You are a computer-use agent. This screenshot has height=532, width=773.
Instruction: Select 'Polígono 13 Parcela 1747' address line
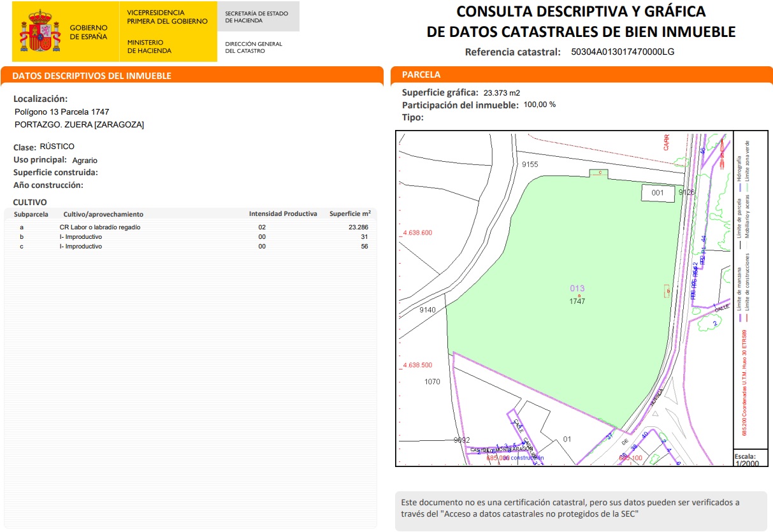point(62,111)
